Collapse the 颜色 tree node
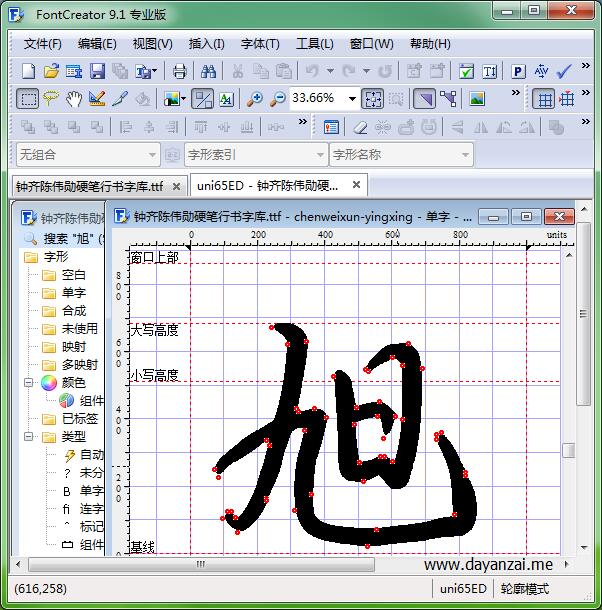 [28, 383]
